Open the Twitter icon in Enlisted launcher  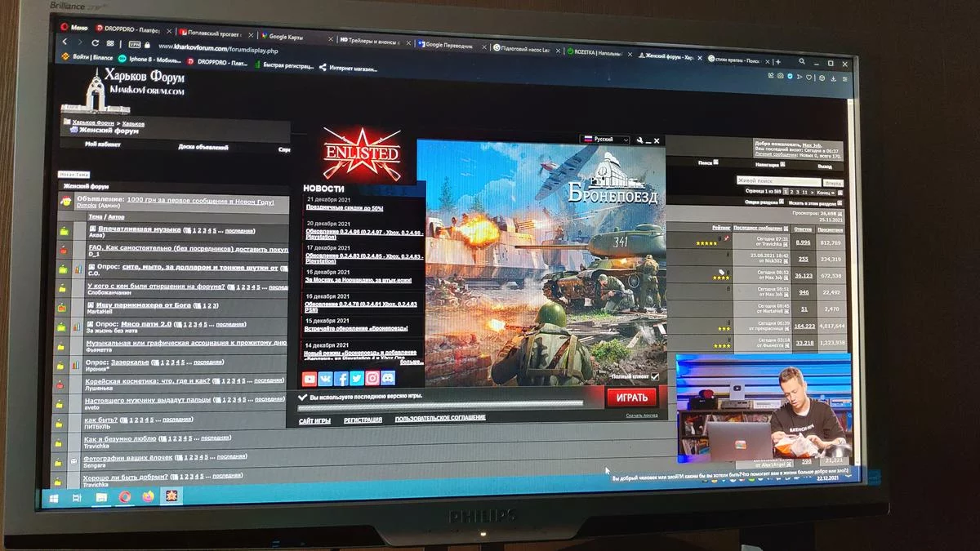[x=356, y=379]
